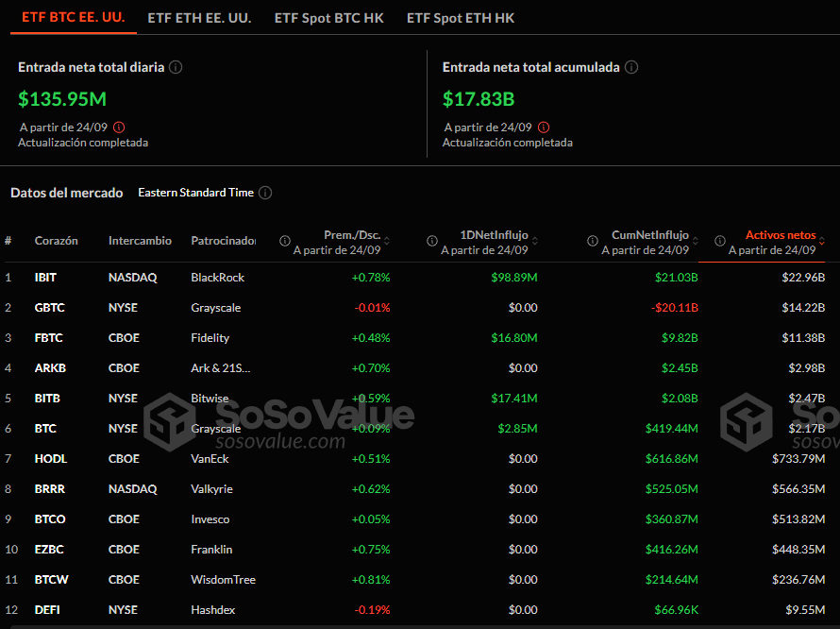Image resolution: width=840 pixels, height=629 pixels.
Task: Click the clock icon under the daily inflow figure
Action: (x=120, y=126)
